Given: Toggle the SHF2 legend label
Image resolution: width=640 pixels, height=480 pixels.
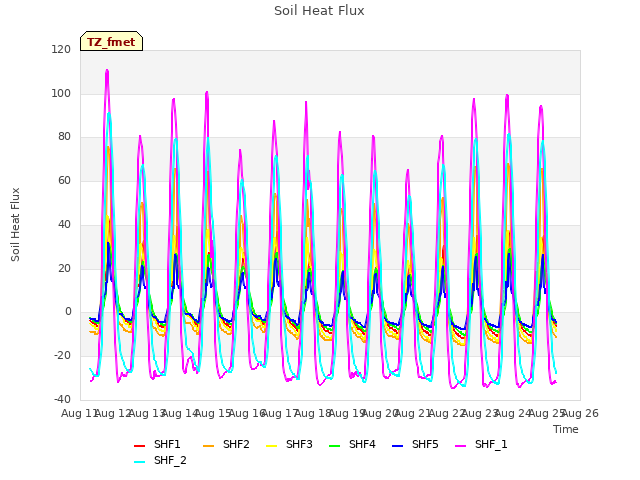Looking at the screenshot, I should coord(236,444).
